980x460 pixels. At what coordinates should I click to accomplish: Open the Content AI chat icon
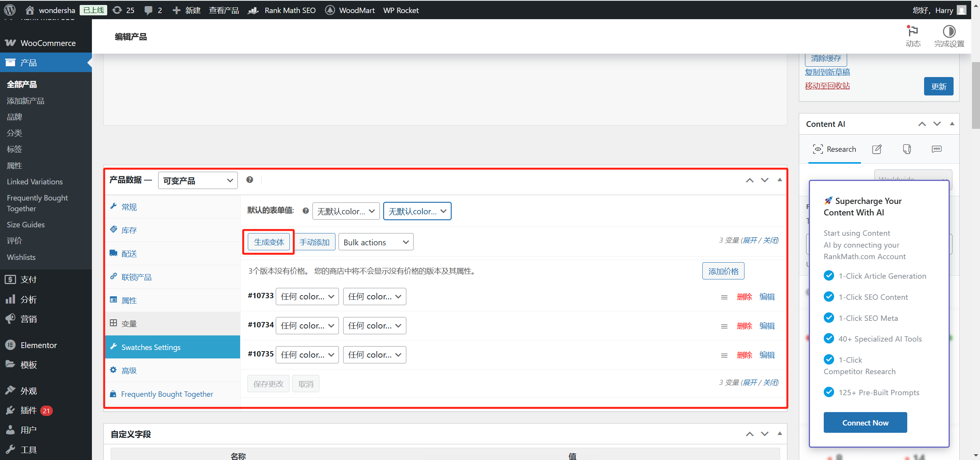pos(936,149)
